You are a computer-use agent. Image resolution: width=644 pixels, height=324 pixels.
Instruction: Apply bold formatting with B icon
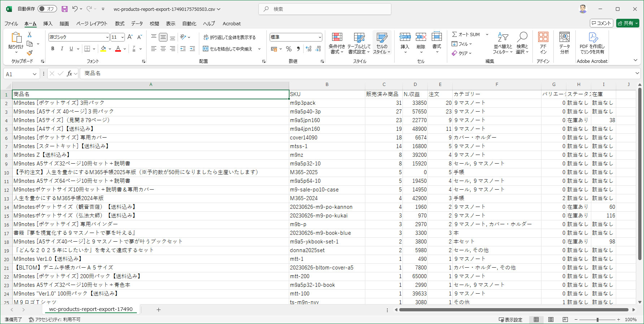click(x=53, y=49)
